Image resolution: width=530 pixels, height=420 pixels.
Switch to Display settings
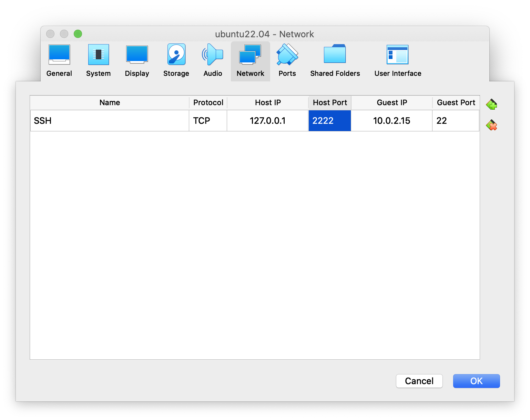pos(137,61)
